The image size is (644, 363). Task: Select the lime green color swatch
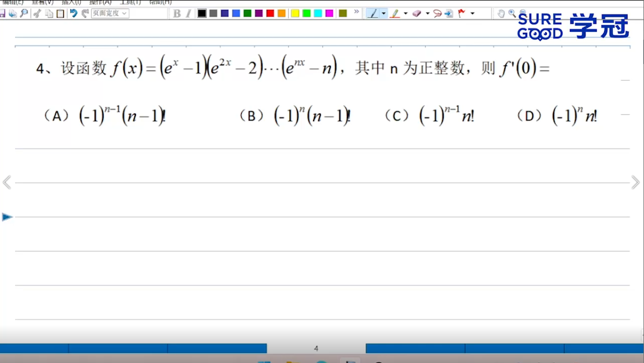[x=306, y=13]
